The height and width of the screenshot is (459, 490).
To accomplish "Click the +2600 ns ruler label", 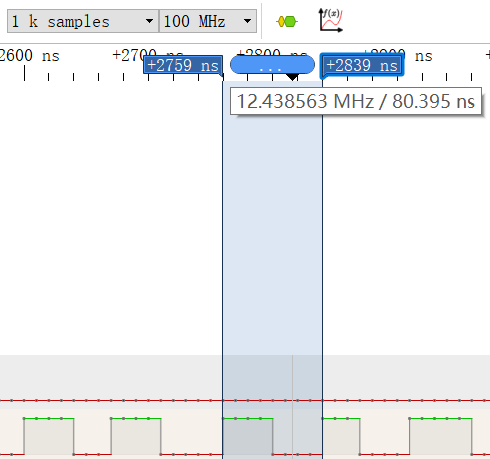I will tap(29, 55).
